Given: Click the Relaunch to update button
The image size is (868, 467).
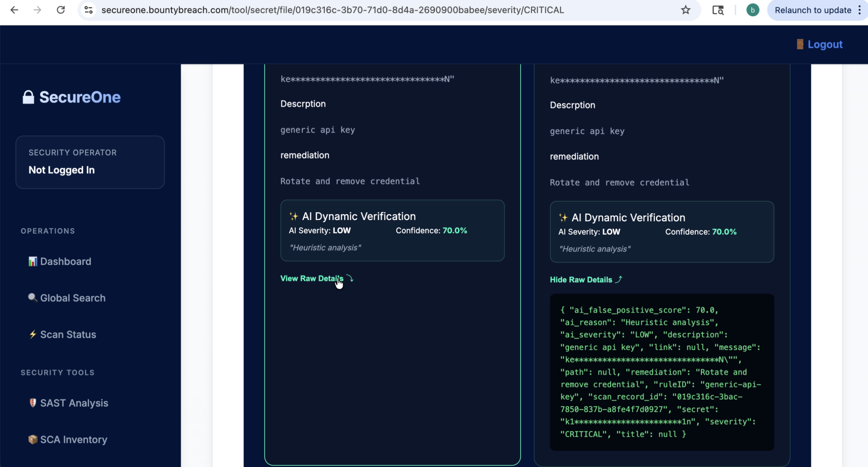Looking at the screenshot, I should click(813, 10).
